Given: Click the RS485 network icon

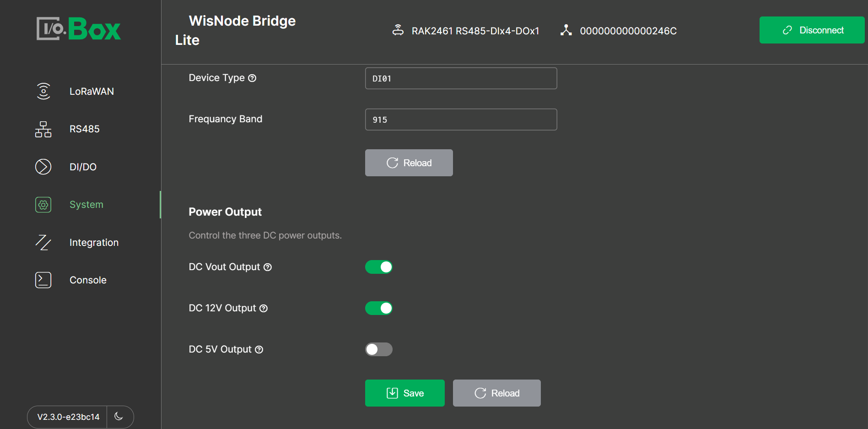Looking at the screenshot, I should [43, 129].
